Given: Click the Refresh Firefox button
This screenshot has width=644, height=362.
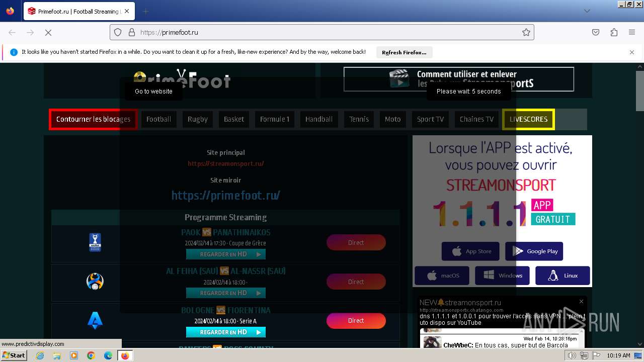Looking at the screenshot, I should pos(404,52).
